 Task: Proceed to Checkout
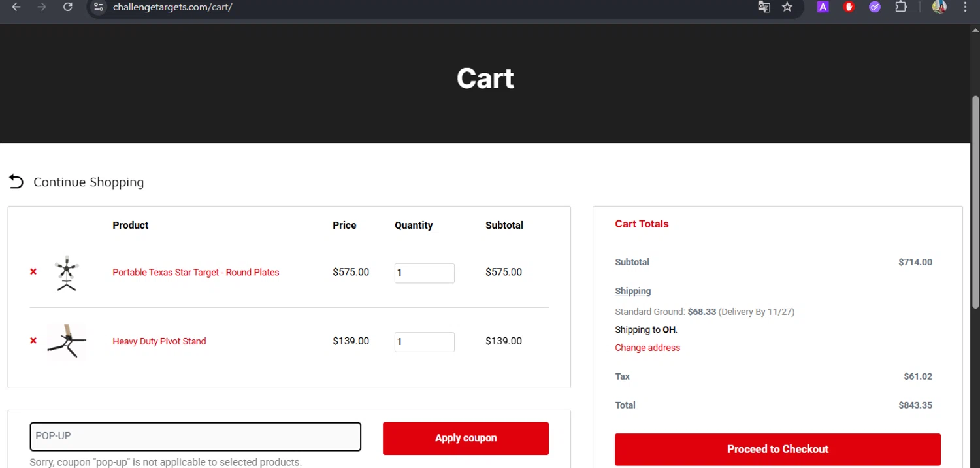click(777, 449)
